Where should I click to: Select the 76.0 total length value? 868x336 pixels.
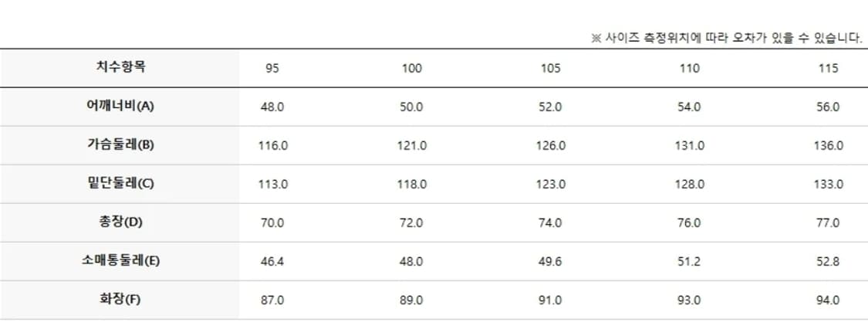[x=689, y=222]
